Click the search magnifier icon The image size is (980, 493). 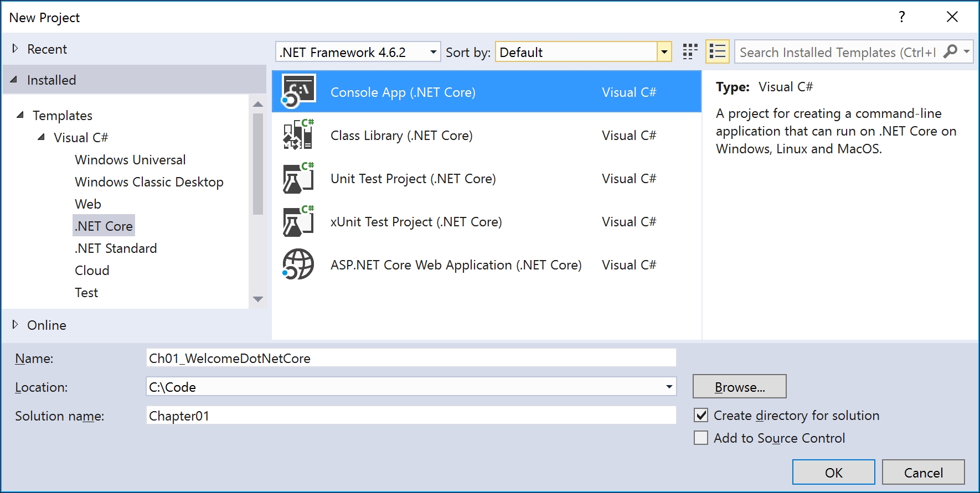coord(950,51)
